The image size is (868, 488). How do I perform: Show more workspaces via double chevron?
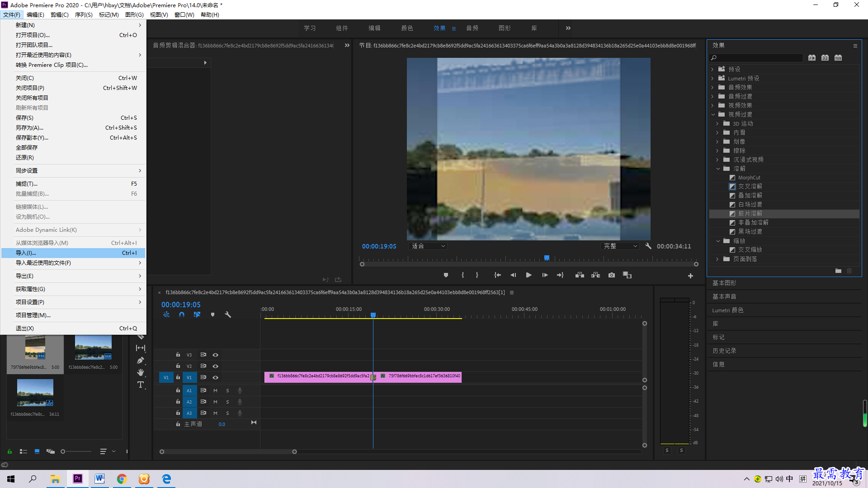(x=568, y=28)
